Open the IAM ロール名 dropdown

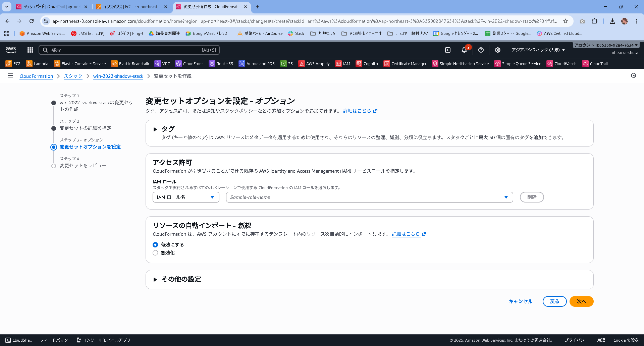click(185, 197)
